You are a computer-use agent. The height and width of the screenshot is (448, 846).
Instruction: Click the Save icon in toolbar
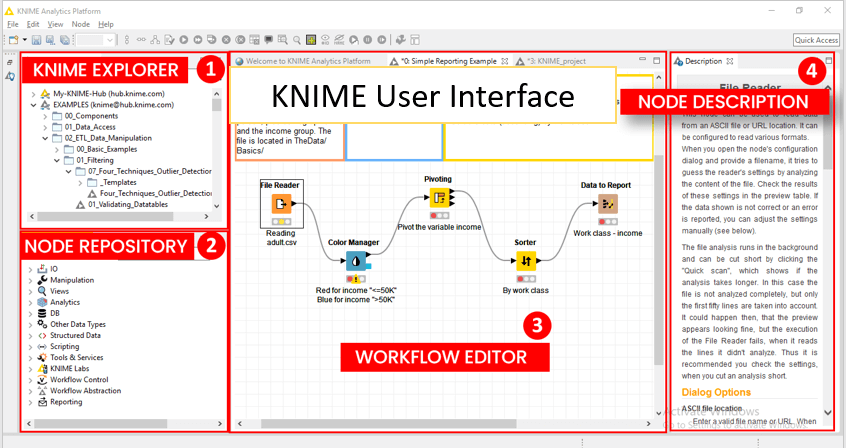36,40
